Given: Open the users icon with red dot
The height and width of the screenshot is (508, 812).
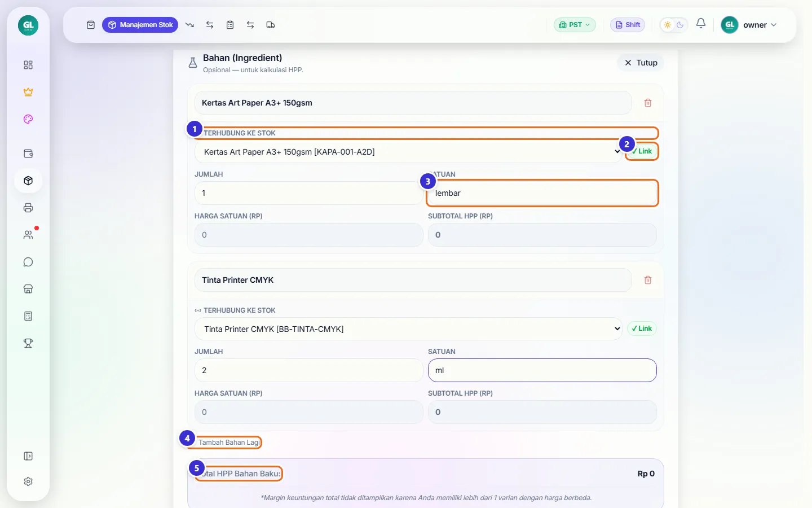Looking at the screenshot, I should pos(28,235).
